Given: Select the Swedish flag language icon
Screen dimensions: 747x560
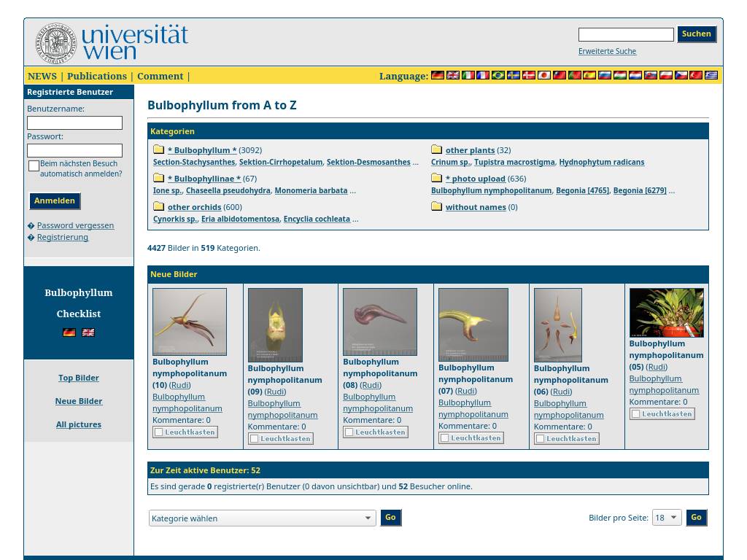Looking at the screenshot, I should (514, 75).
